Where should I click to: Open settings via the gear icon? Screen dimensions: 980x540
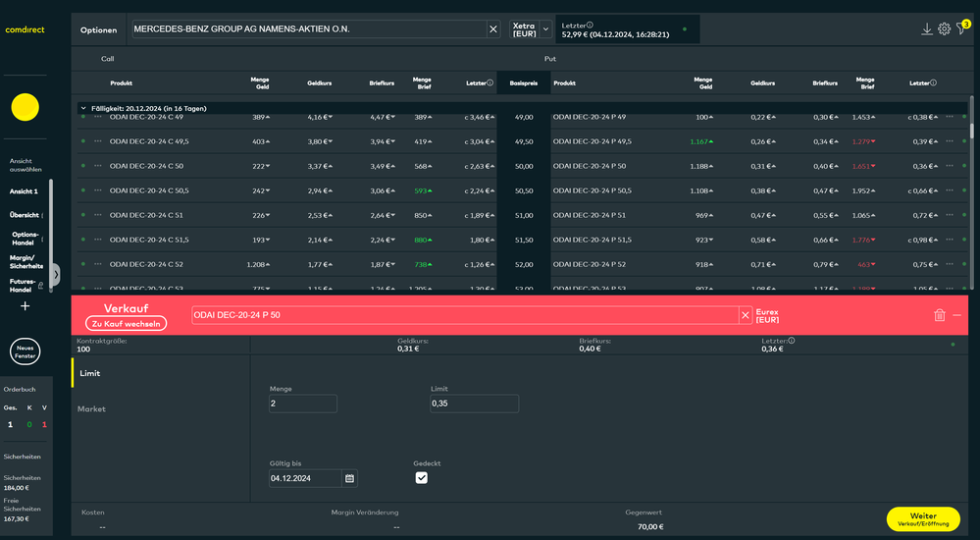[944, 29]
